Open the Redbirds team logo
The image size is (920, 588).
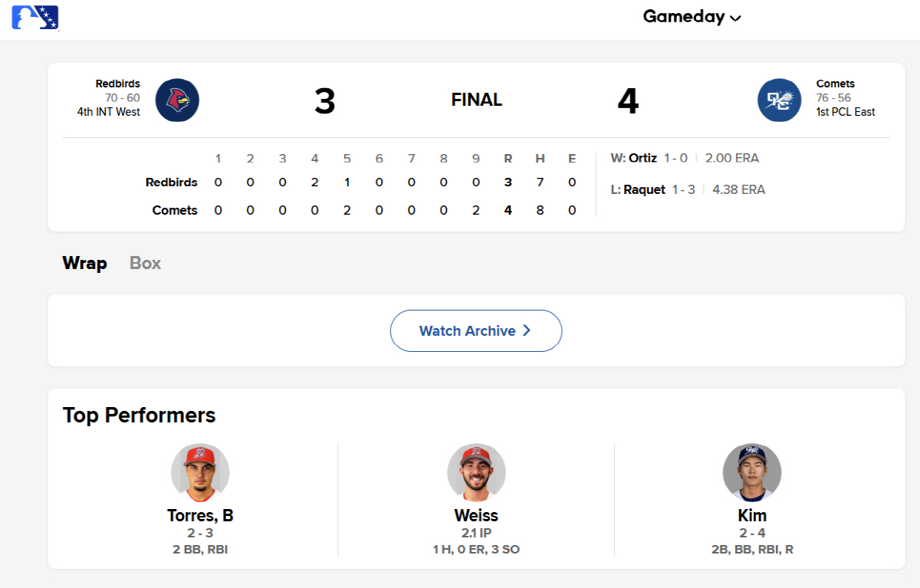[x=177, y=100]
